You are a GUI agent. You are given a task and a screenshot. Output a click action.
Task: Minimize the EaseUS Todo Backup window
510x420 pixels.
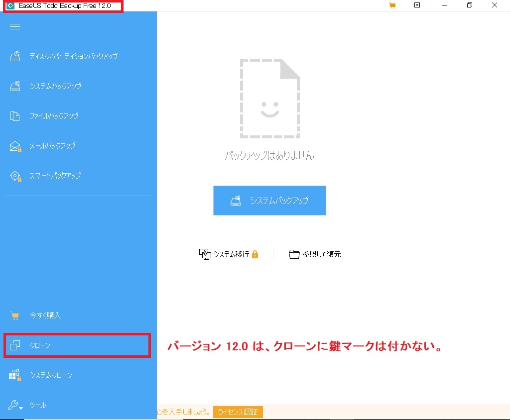[x=445, y=5]
